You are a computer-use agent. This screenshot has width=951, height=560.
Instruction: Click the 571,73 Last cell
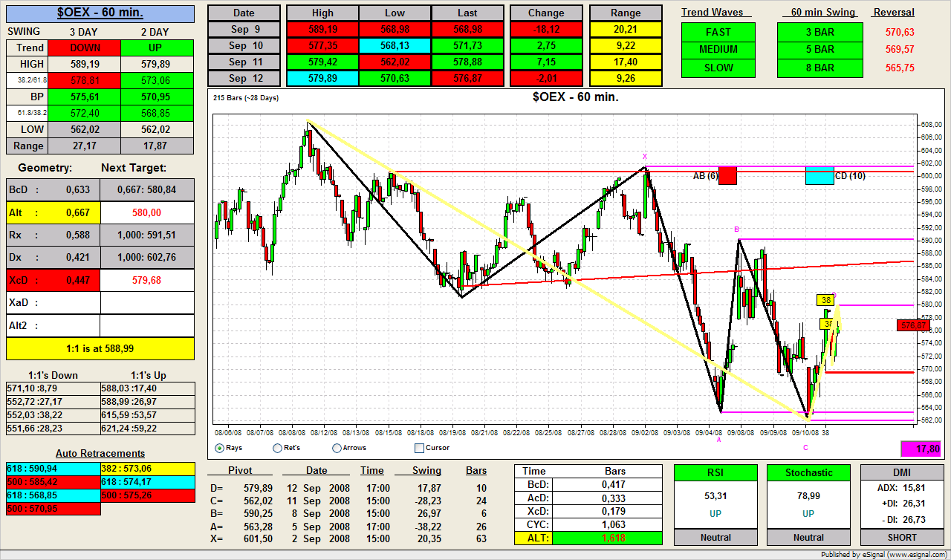[x=467, y=46]
